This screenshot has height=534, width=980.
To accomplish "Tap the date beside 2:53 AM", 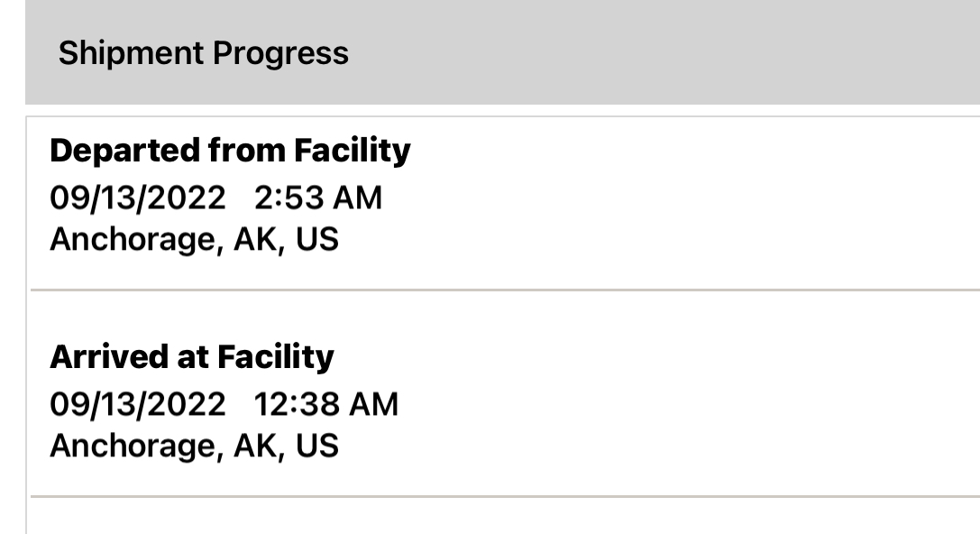I will 138,198.
